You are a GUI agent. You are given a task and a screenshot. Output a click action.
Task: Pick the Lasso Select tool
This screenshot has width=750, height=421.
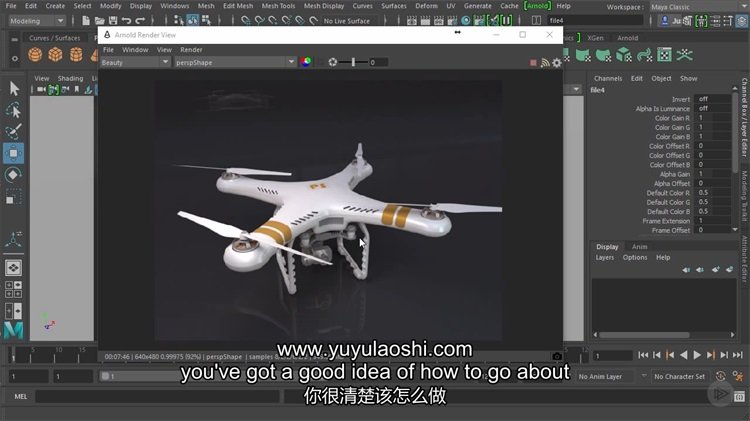tap(14, 111)
